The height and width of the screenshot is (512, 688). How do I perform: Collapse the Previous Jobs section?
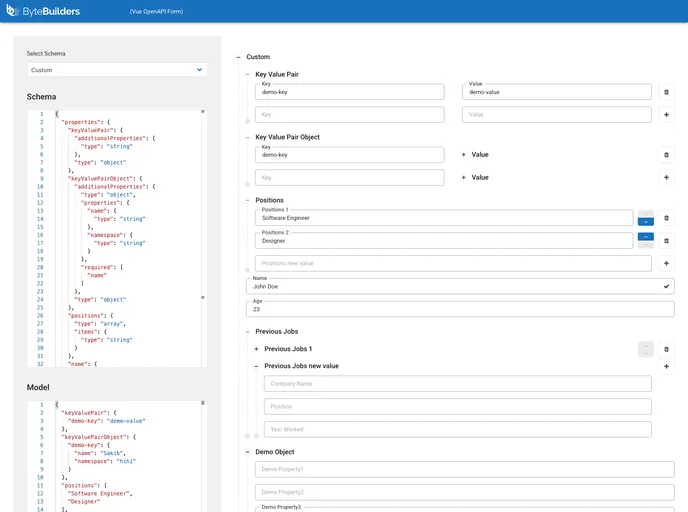point(247,332)
